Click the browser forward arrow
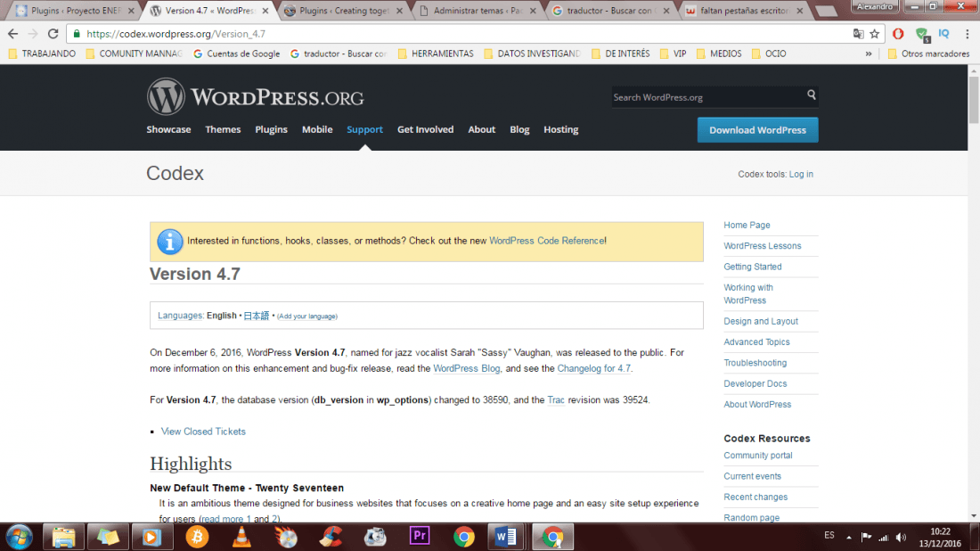 pos(32,34)
